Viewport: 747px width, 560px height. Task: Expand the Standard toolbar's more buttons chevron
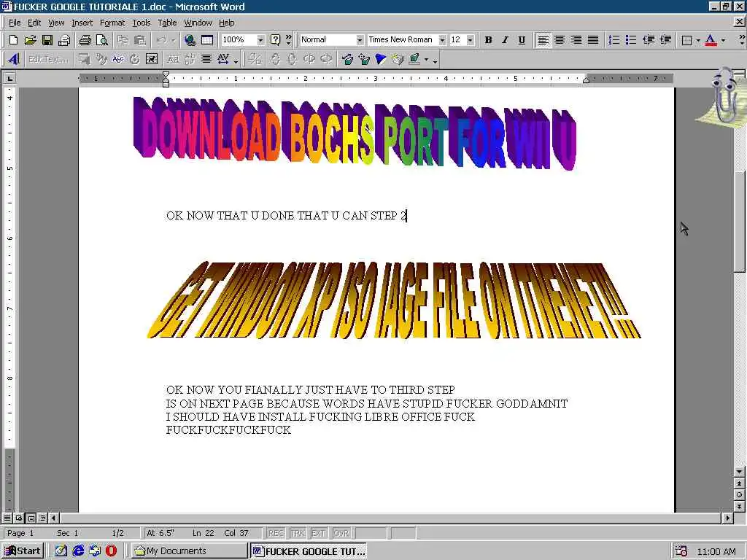pos(288,39)
